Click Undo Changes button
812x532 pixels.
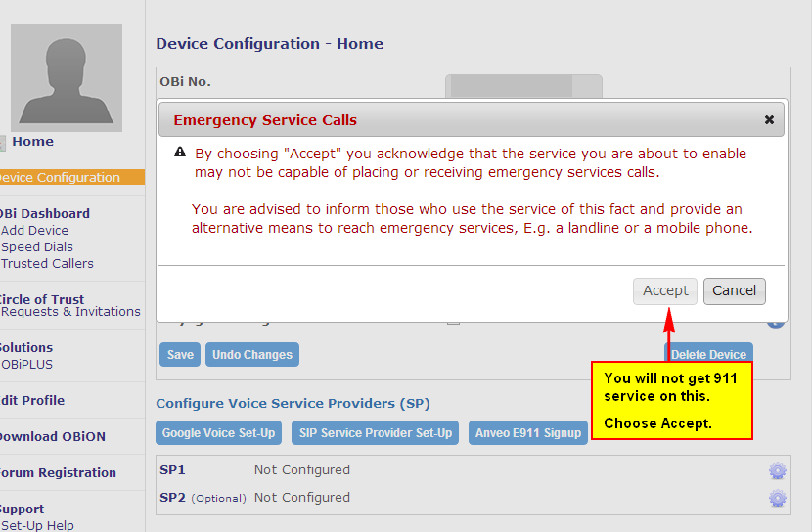point(252,354)
